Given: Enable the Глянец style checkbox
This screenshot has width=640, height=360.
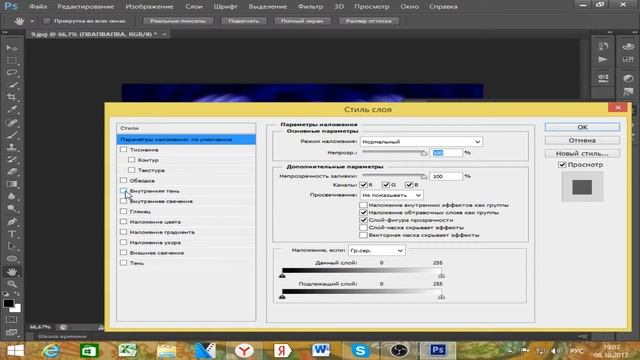Looking at the screenshot, I should point(124,211).
